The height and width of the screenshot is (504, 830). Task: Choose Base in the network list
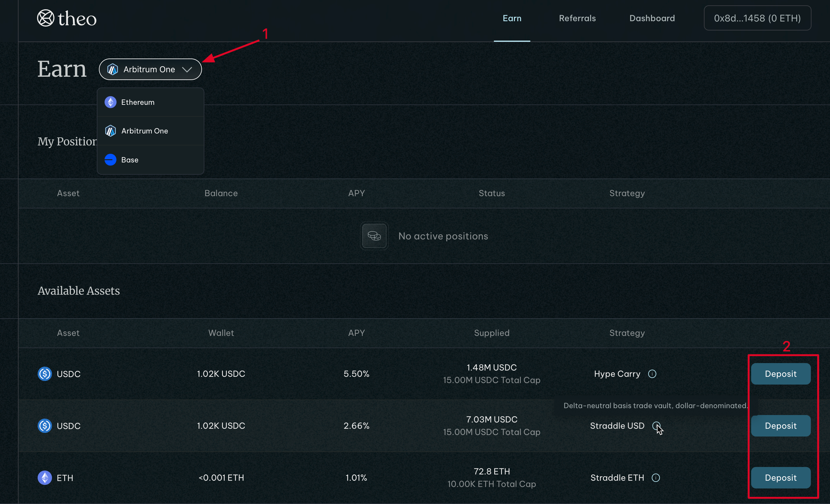coord(130,160)
